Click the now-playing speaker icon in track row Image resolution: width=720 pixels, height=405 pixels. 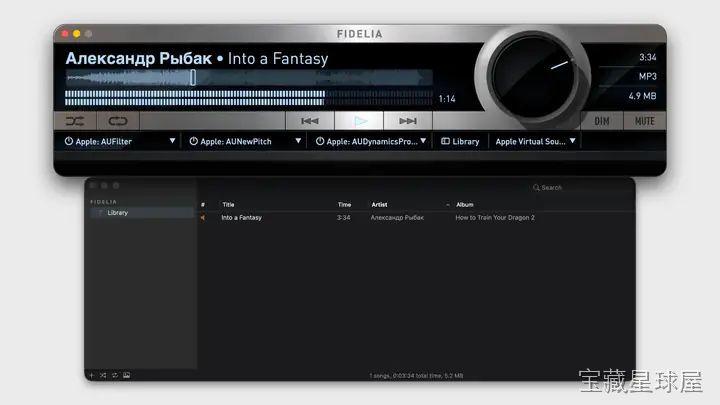[x=202, y=218]
